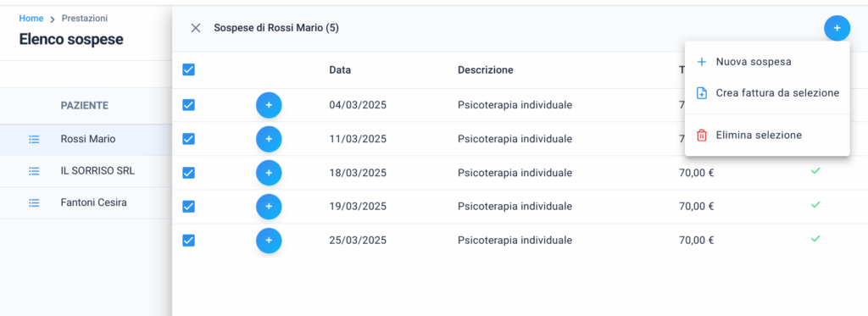
Task: Click the list icon beside Fantoni Cesira
Action: (x=34, y=203)
